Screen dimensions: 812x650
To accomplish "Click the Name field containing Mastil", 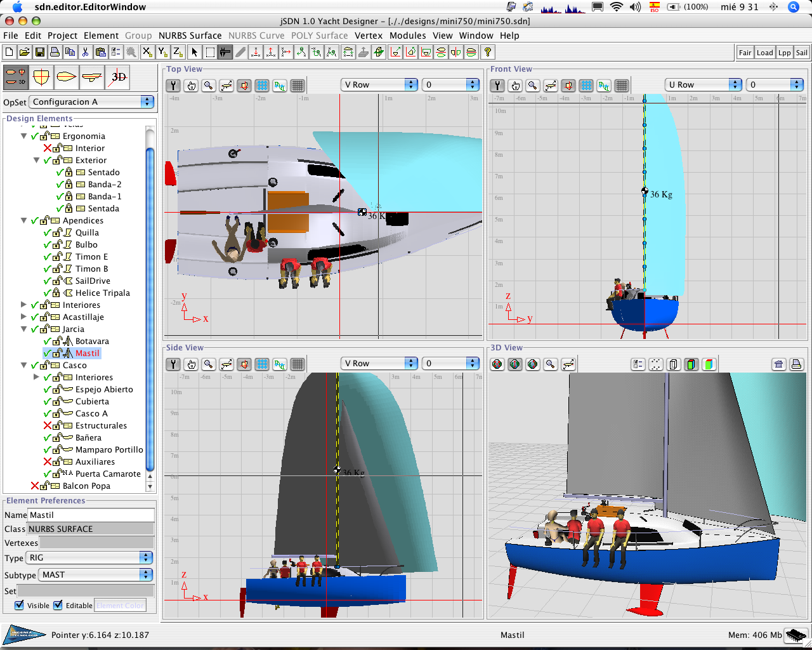I will pyautogui.click(x=91, y=515).
